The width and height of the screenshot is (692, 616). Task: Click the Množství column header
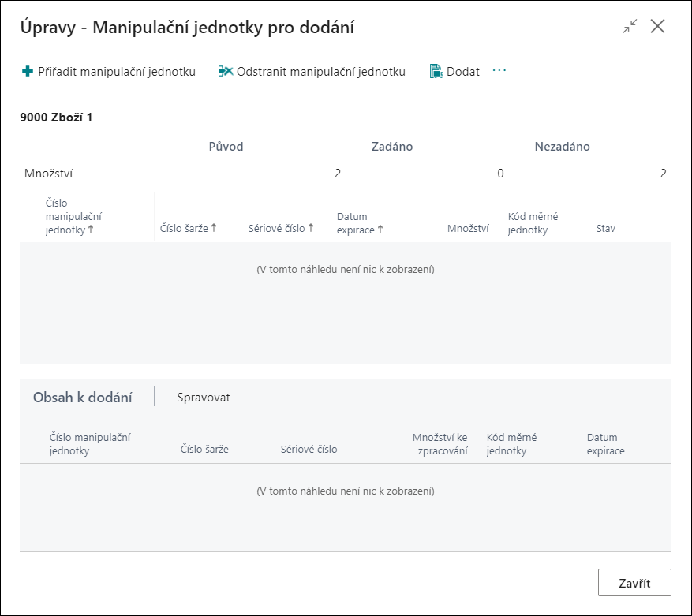[x=468, y=228]
